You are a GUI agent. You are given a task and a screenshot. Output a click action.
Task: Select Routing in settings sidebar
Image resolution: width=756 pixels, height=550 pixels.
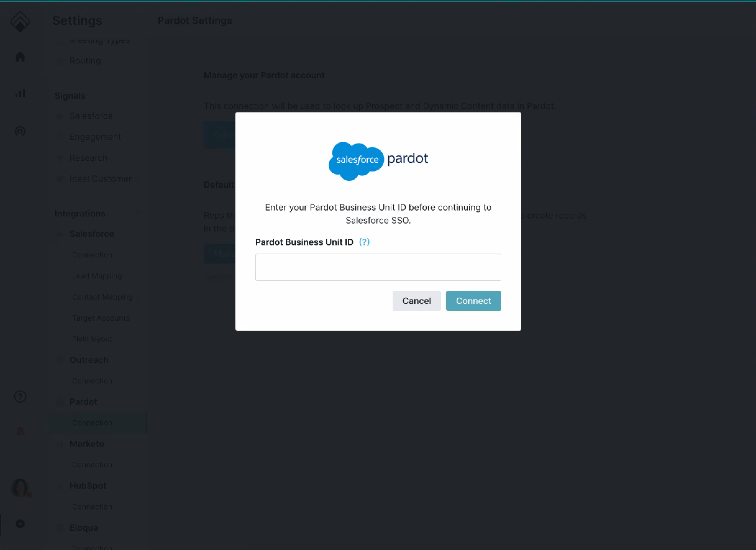pyautogui.click(x=85, y=61)
